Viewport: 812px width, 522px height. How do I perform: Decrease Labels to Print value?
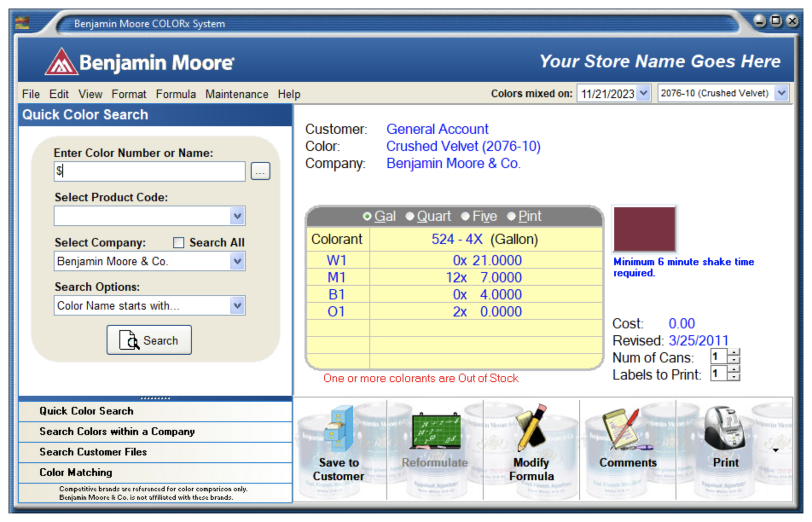(x=734, y=377)
